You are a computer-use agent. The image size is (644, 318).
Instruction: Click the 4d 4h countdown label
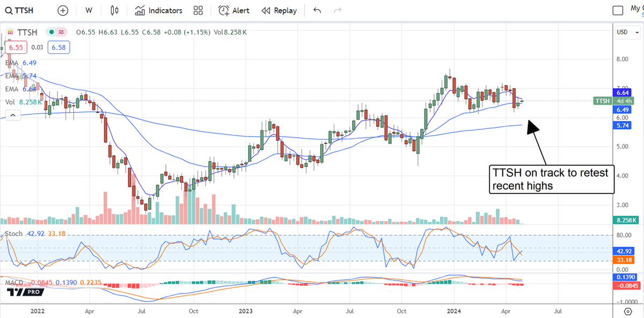625,101
